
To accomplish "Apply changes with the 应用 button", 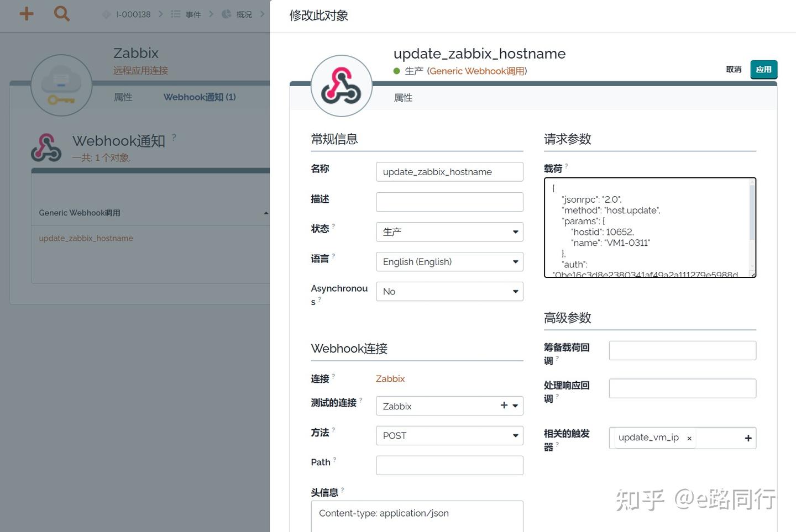I will tap(763, 69).
